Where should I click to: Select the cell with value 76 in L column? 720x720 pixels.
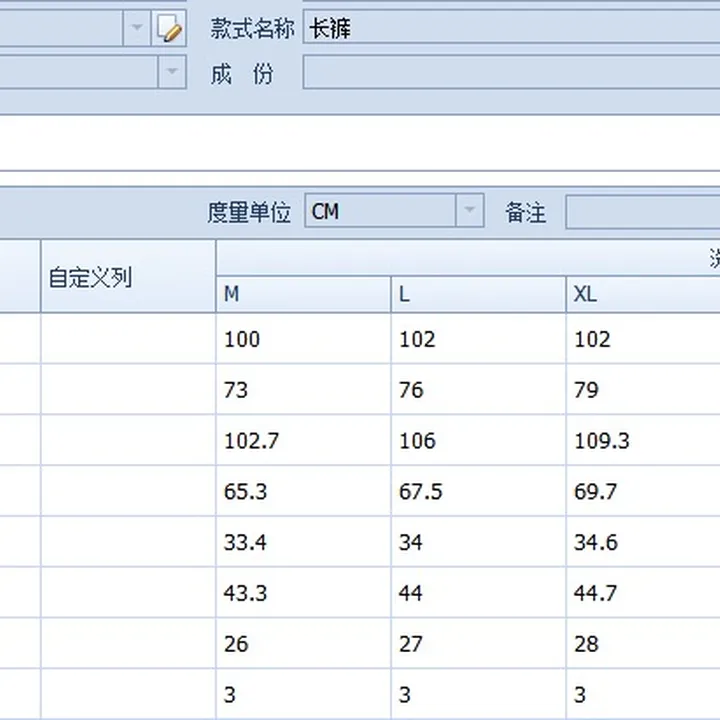(477, 390)
